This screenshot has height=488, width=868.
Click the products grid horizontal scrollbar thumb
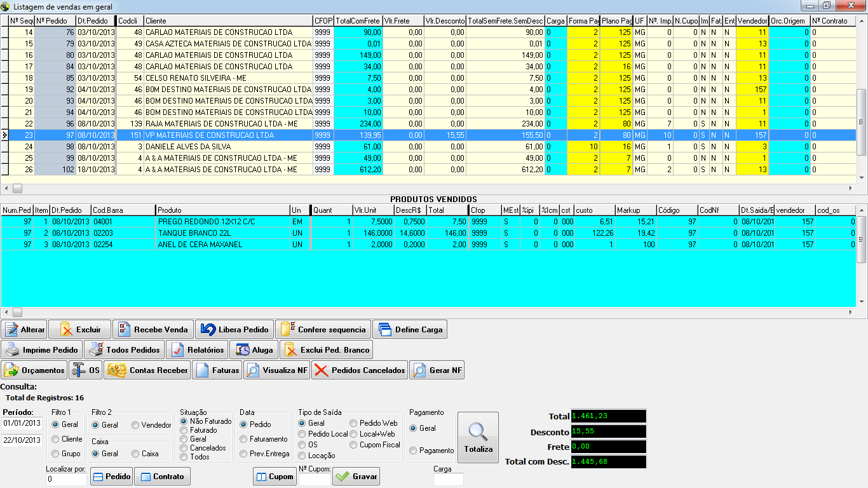click(17, 312)
